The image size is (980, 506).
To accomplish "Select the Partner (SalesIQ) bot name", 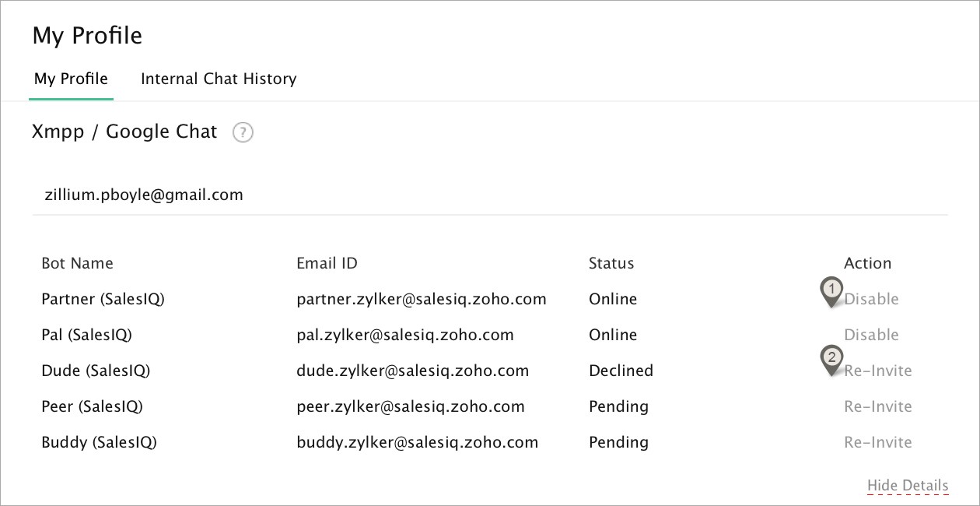I will pyautogui.click(x=103, y=299).
